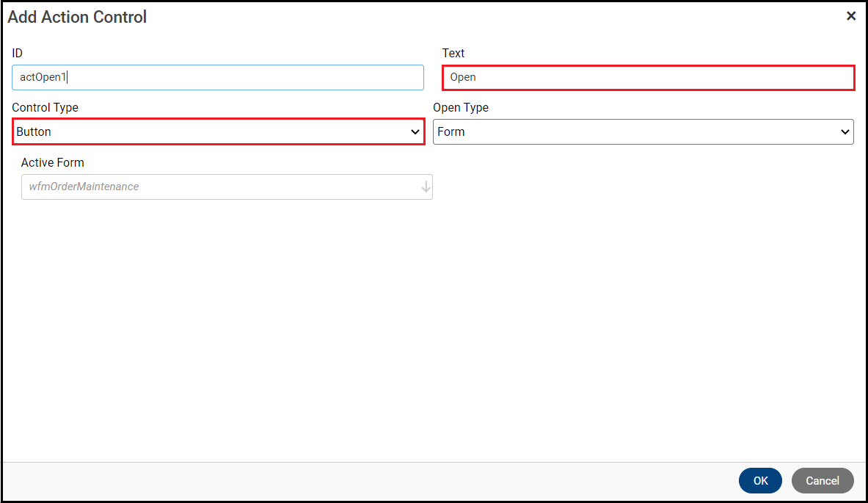
Task: Open the Control Type dropdown showing Button
Action: pos(213,132)
